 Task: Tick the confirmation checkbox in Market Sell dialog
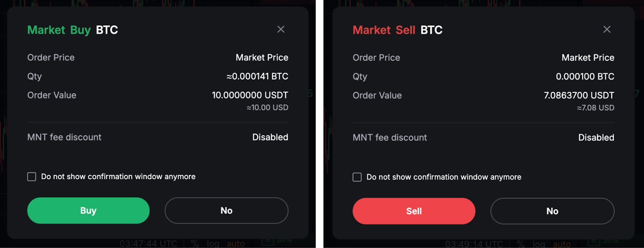[357, 177]
